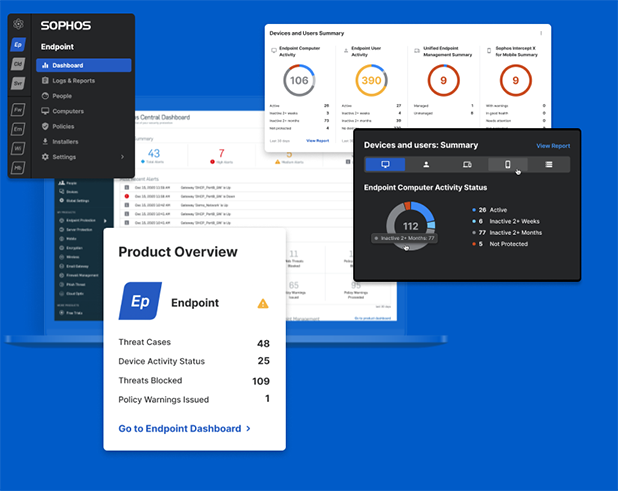
Task: Switch to the computer tab in dark summary
Action: (x=385, y=165)
